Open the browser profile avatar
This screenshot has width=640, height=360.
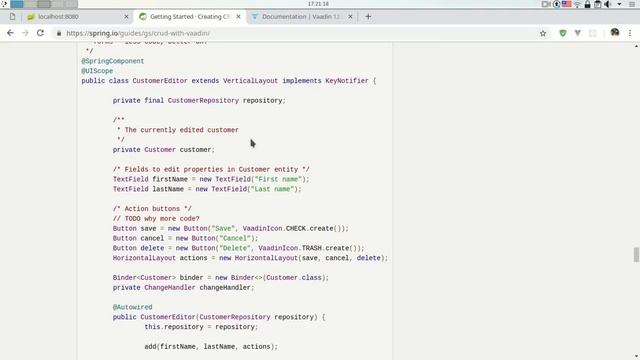click(x=615, y=33)
